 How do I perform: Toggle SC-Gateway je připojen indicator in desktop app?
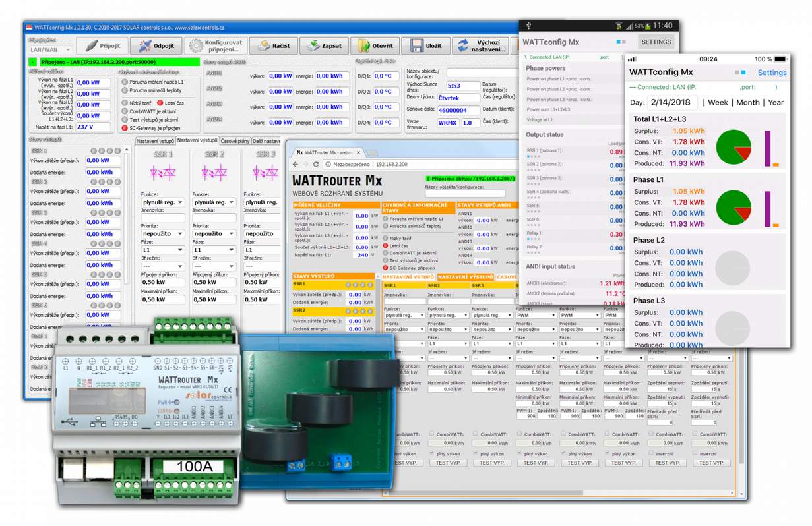point(125,128)
